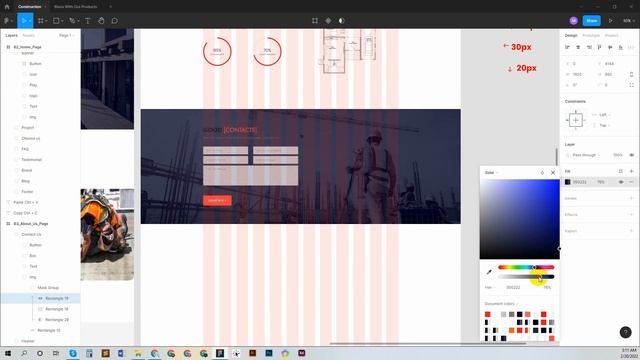This screenshot has width=640, height=360.
Task: Click the Create Component icon
Action: (x=328, y=20)
